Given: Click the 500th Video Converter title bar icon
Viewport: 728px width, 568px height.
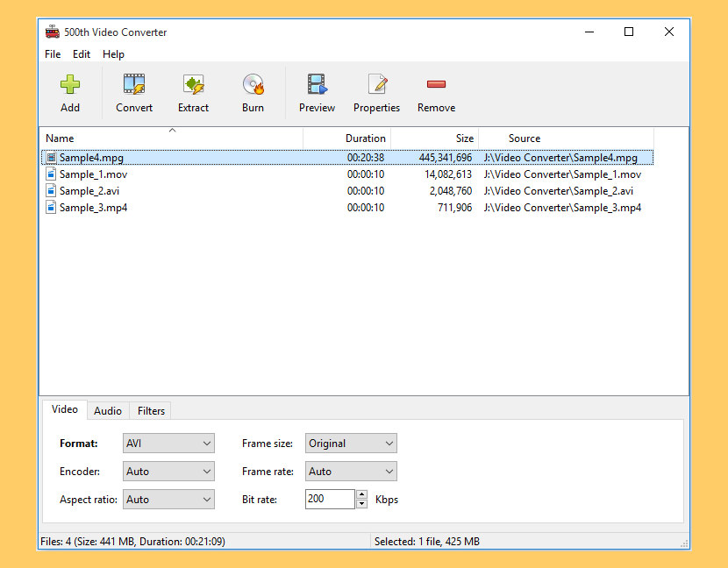Looking at the screenshot, I should 52,31.
